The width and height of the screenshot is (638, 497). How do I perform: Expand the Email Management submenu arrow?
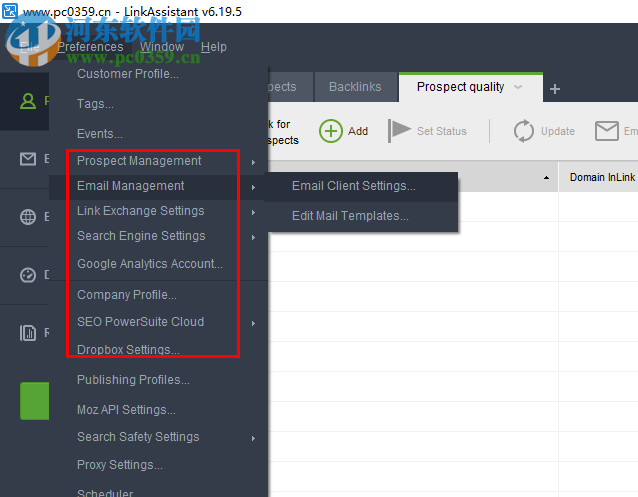(x=253, y=187)
